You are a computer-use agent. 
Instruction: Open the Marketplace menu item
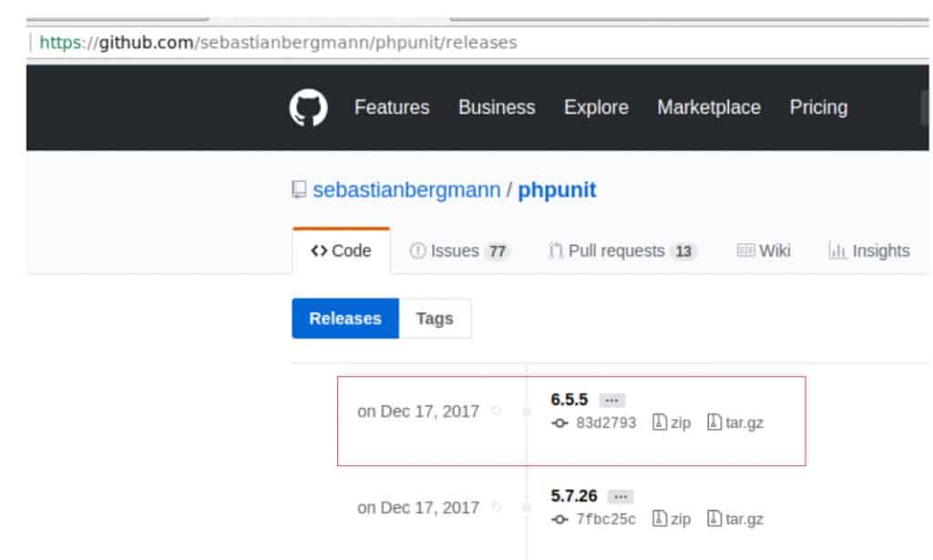point(709,107)
